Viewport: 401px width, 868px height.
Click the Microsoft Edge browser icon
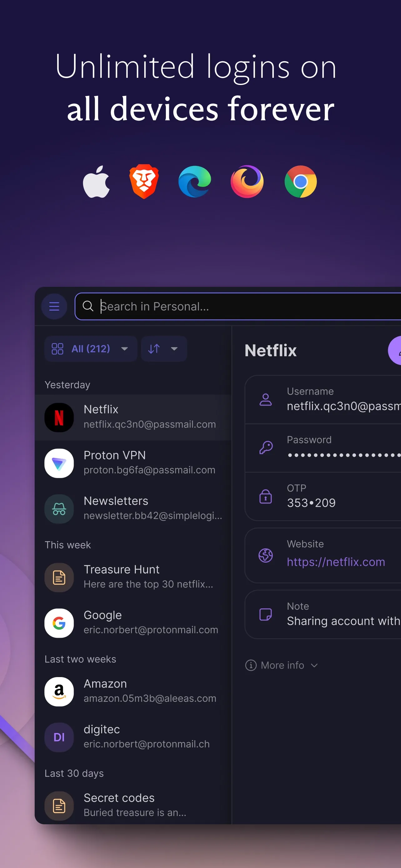(195, 182)
